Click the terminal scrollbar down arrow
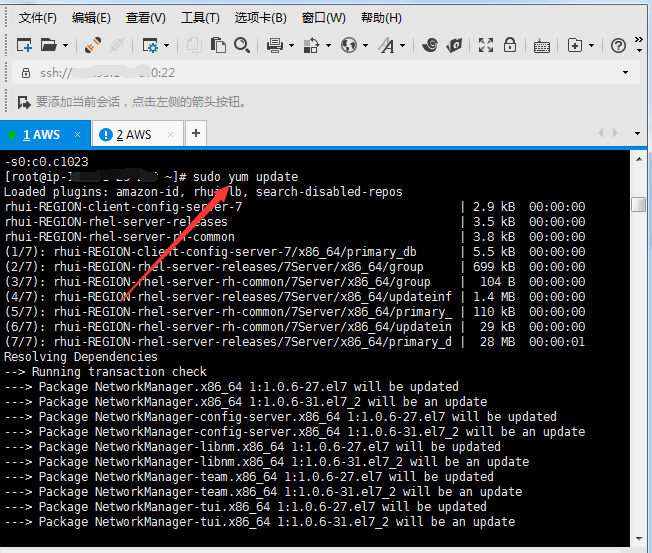The width and height of the screenshot is (652, 553). (639, 539)
